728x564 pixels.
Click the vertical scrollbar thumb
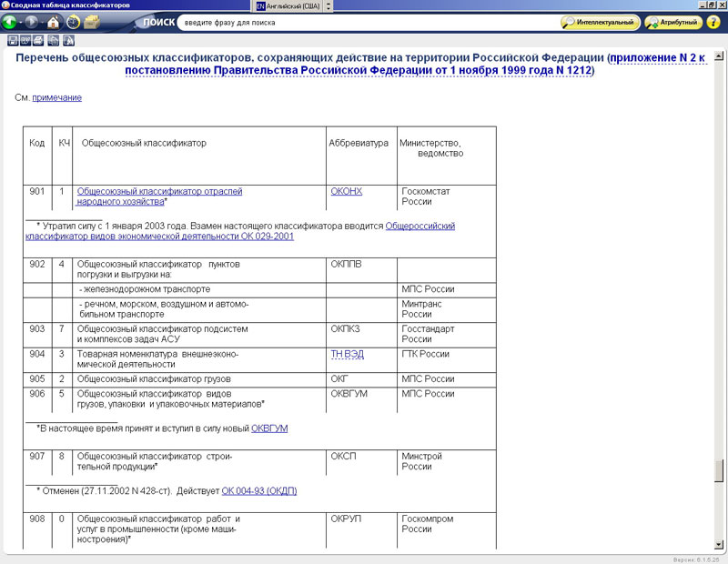pyautogui.click(x=721, y=470)
